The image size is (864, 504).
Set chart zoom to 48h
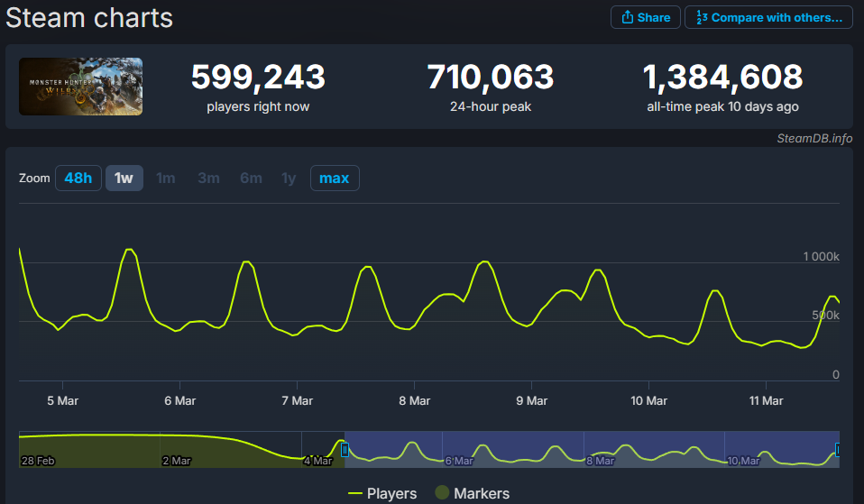78,178
